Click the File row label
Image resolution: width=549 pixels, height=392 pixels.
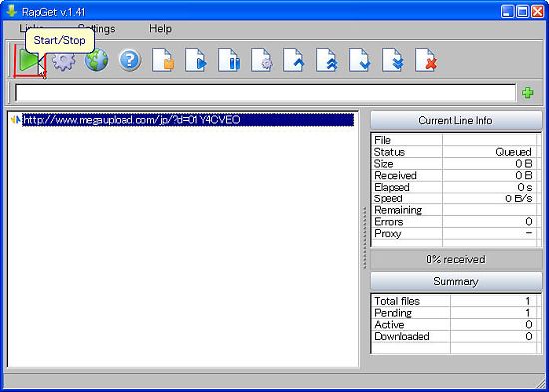[x=382, y=140]
